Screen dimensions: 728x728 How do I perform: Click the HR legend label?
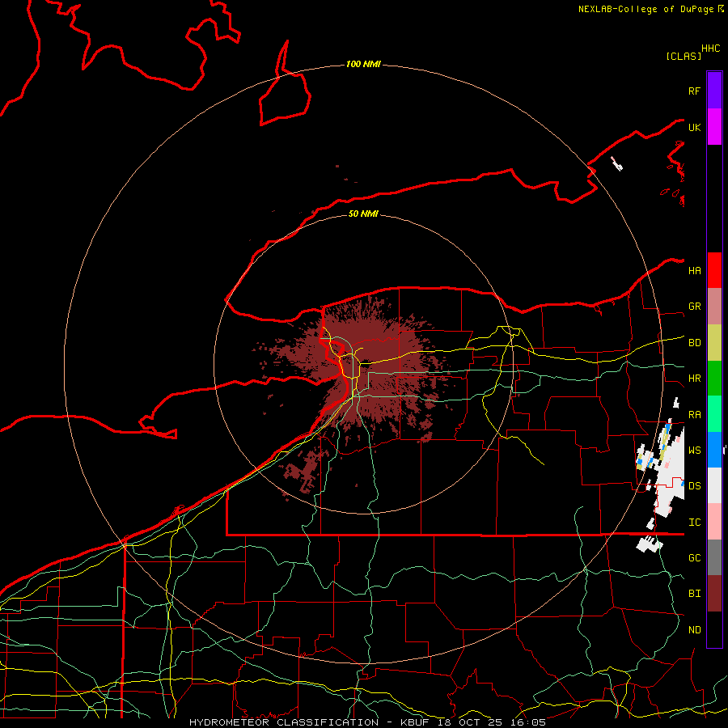coord(694,379)
